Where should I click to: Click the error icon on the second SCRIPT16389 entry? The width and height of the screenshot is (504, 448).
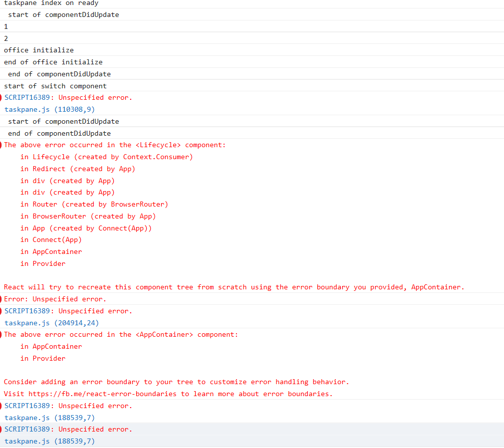click(x=2, y=311)
